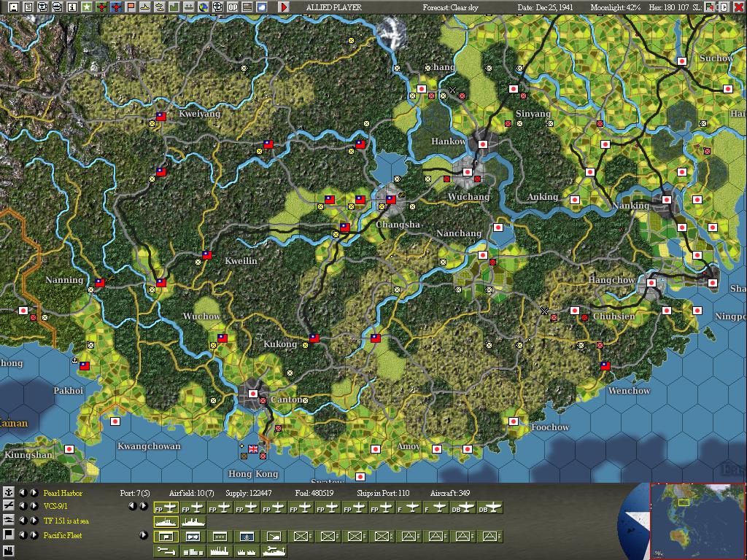Click the crosshair target icon in toolbar

(217, 7)
